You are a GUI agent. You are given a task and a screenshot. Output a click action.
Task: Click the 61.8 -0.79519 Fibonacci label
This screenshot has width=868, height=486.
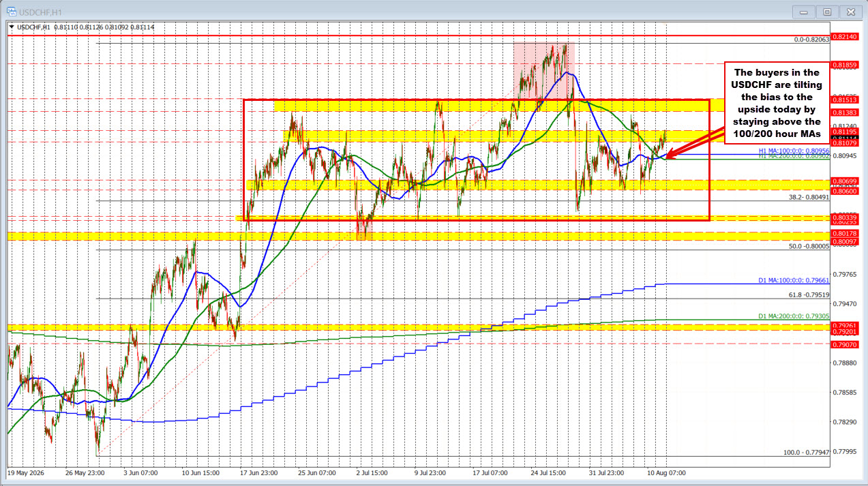[809, 294]
